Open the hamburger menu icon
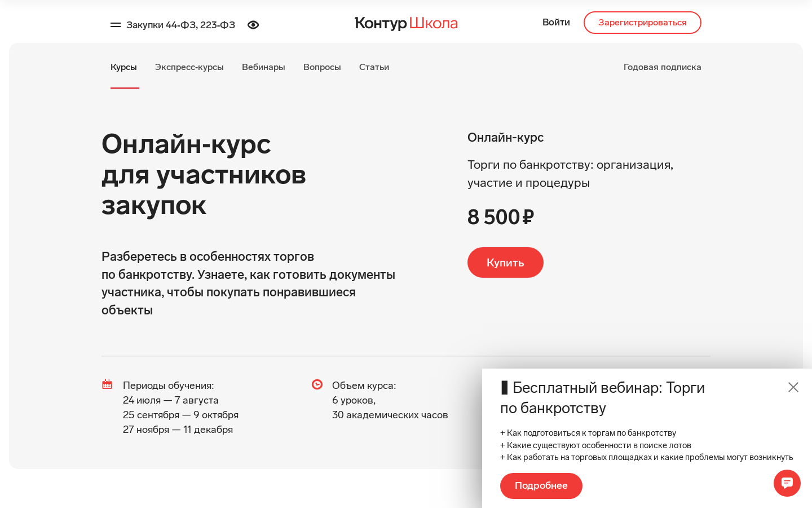This screenshot has height=508, width=812. point(116,25)
